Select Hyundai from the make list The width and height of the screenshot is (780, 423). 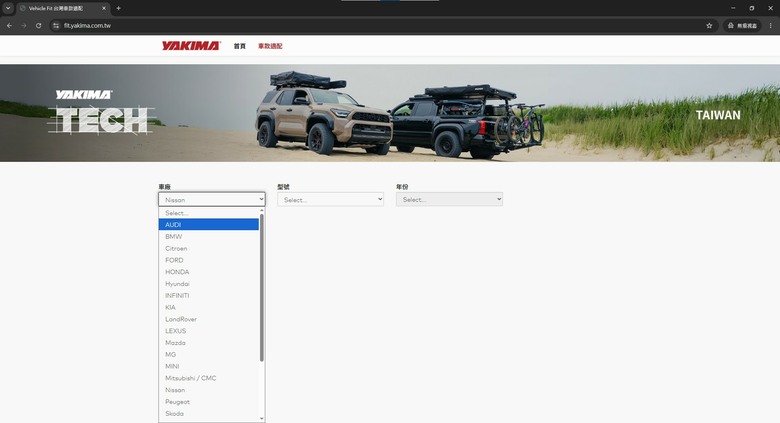click(209, 284)
